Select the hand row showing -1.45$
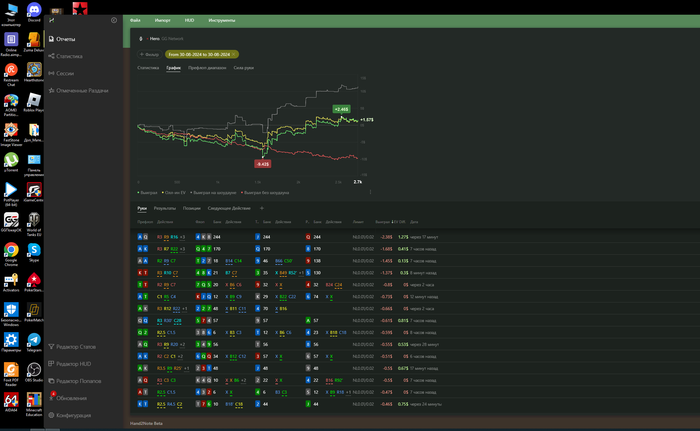The width and height of the screenshot is (700, 431). [415, 261]
